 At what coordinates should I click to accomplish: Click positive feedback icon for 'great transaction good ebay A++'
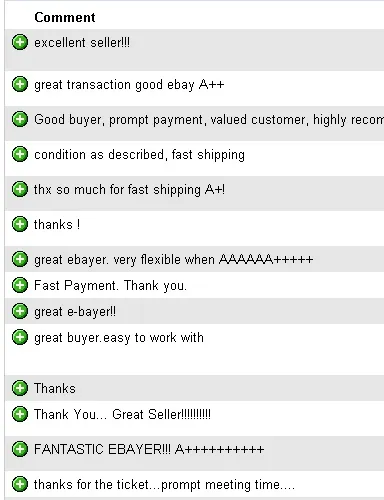click(x=20, y=84)
